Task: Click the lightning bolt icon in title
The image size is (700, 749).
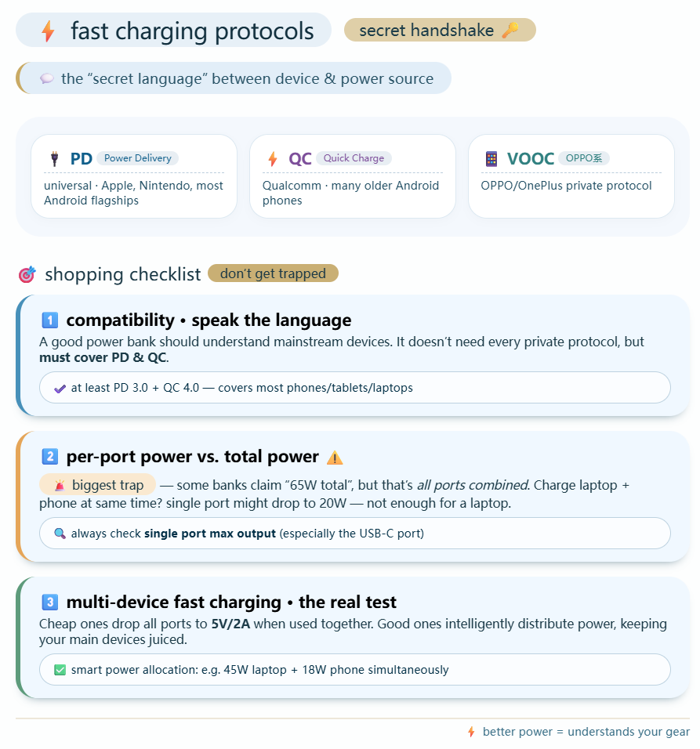Action: click(x=48, y=31)
